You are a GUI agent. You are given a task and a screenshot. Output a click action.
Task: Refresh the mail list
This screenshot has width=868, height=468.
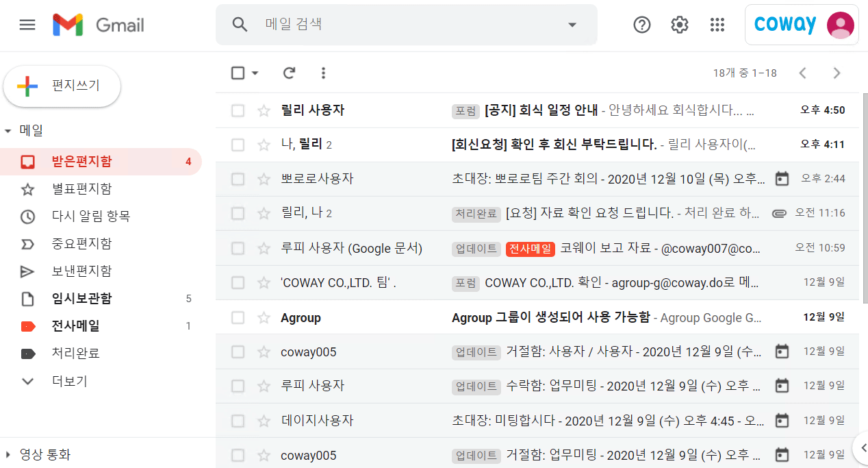290,73
